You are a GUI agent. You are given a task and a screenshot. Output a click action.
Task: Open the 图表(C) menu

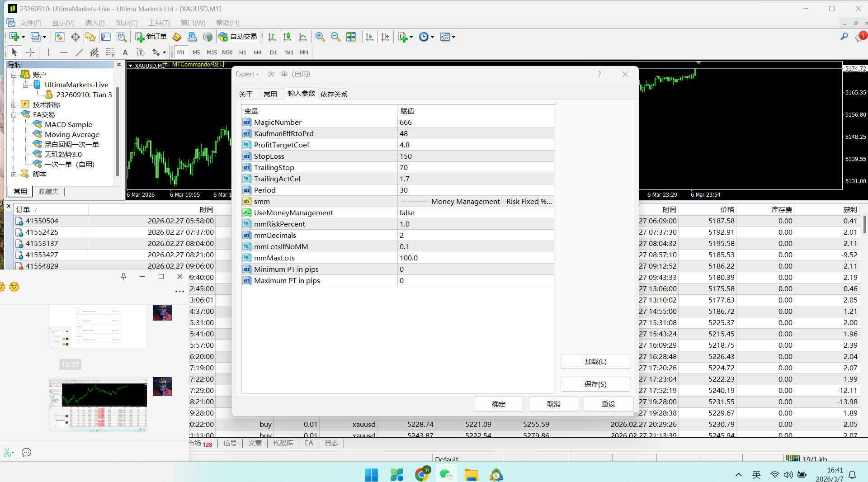coord(126,23)
